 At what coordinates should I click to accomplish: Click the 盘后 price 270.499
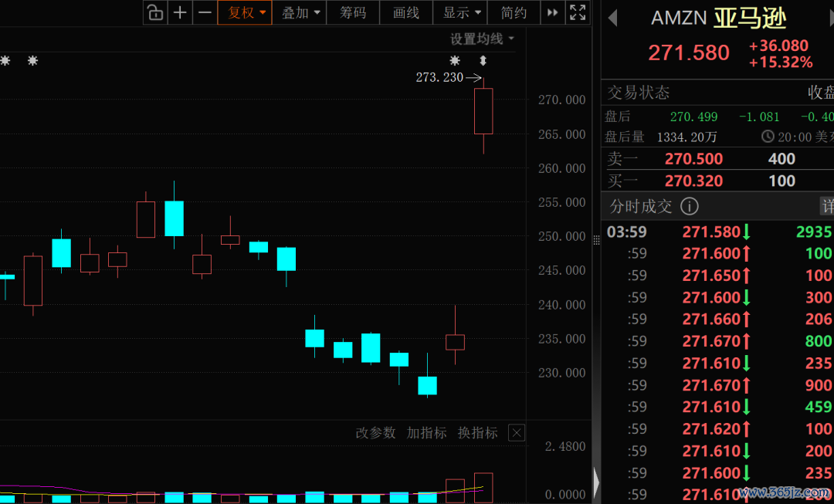[693, 117]
